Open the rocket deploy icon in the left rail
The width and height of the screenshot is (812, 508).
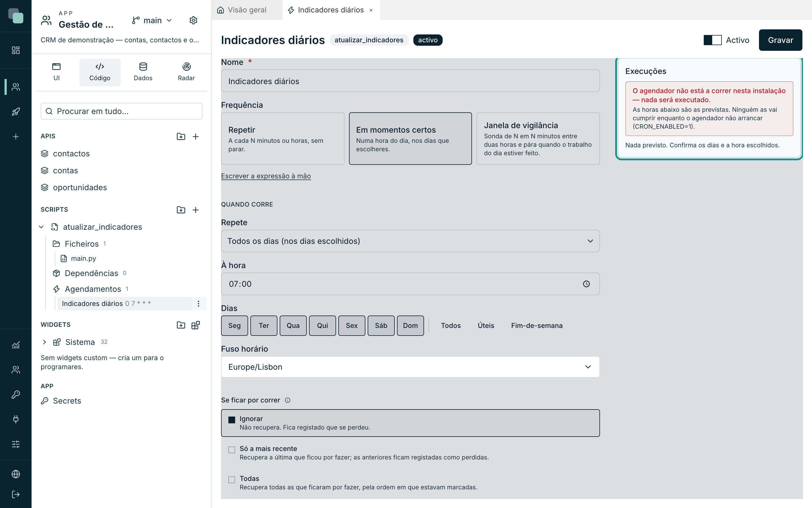pos(16,111)
